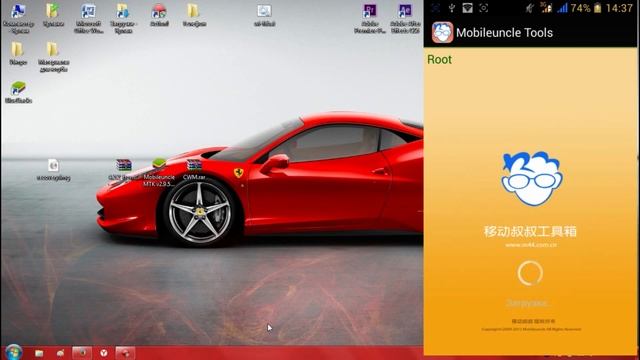Open the Computer shortcut on the desktop
The height and width of the screenshot is (360, 640).
[x=18, y=11]
